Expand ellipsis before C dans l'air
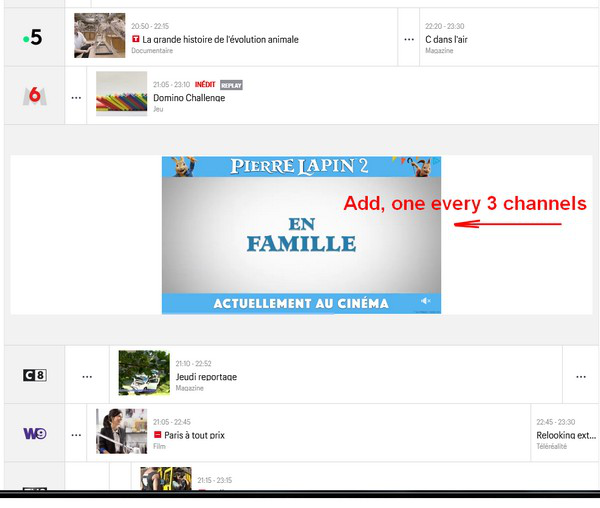Image resolution: width=600 pixels, height=508 pixels. pyautogui.click(x=409, y=39)
